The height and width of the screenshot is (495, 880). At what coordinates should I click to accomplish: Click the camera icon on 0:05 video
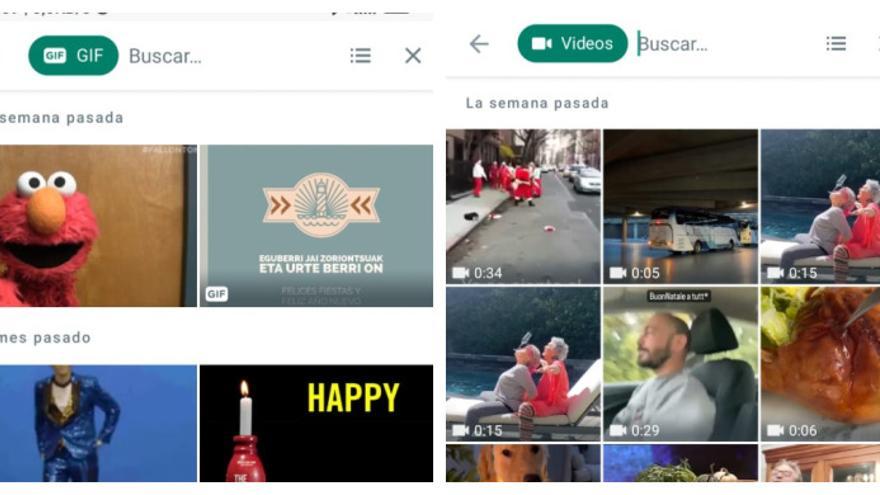[618, 273]
